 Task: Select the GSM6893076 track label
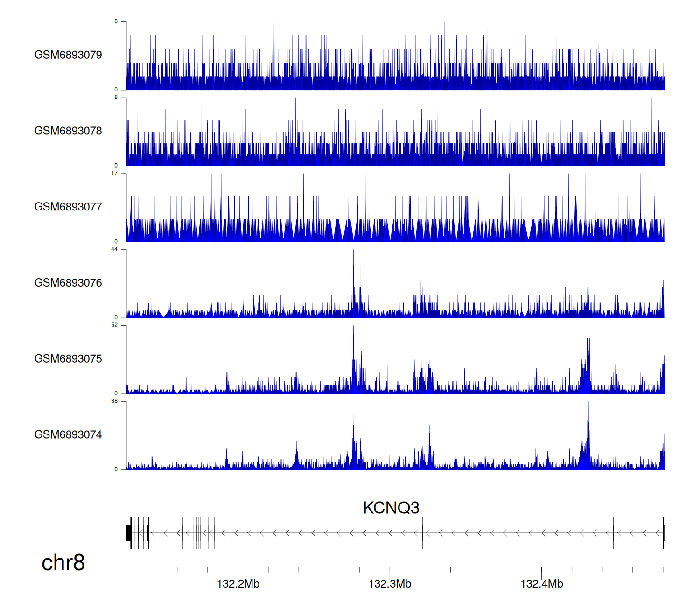coord(68,283)
